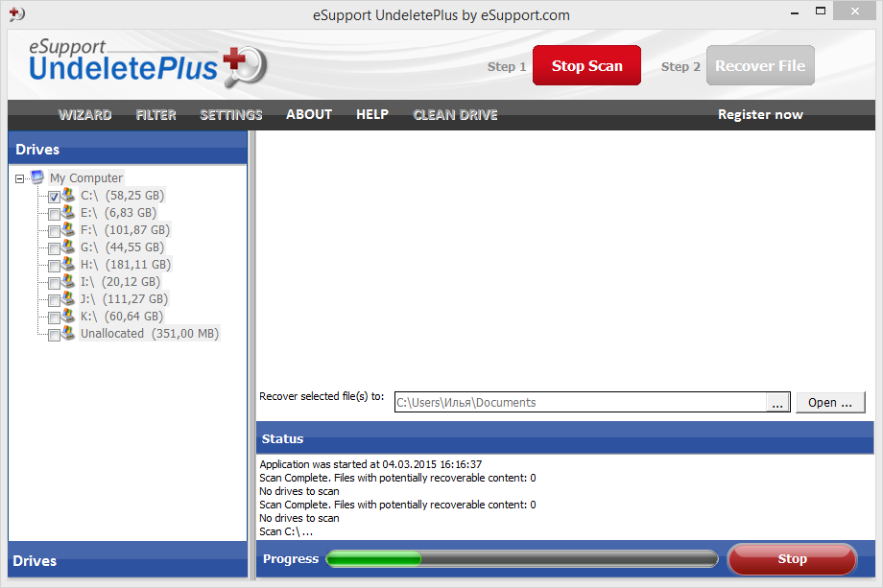Click the 'Step 2' label

pos(680,66)
